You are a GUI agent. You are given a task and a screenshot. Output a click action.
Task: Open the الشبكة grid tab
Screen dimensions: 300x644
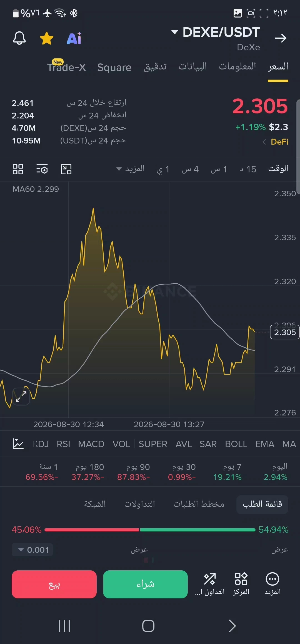(x=95, y=504)
